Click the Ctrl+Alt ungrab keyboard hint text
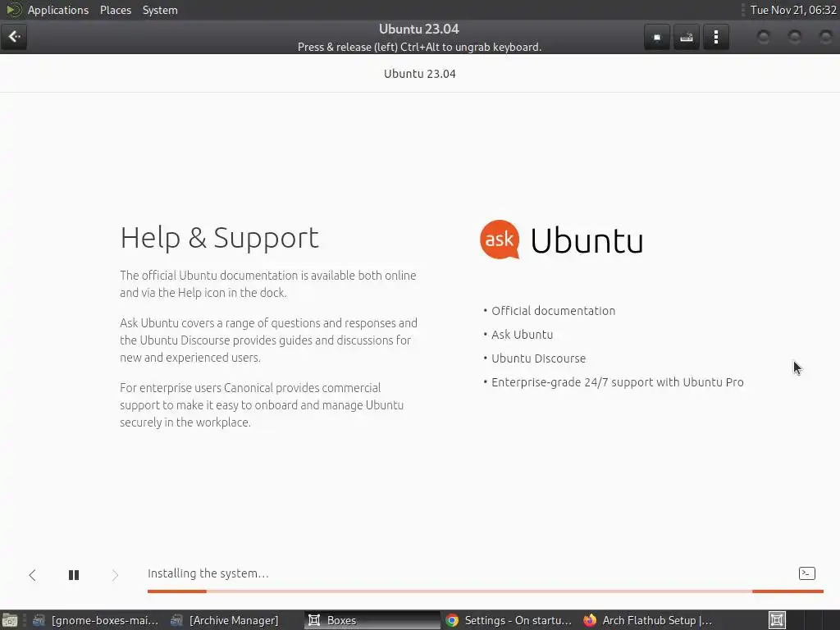The height and width of the screenshot is (630, 840). pyautogui.click(x=419, y=47)
